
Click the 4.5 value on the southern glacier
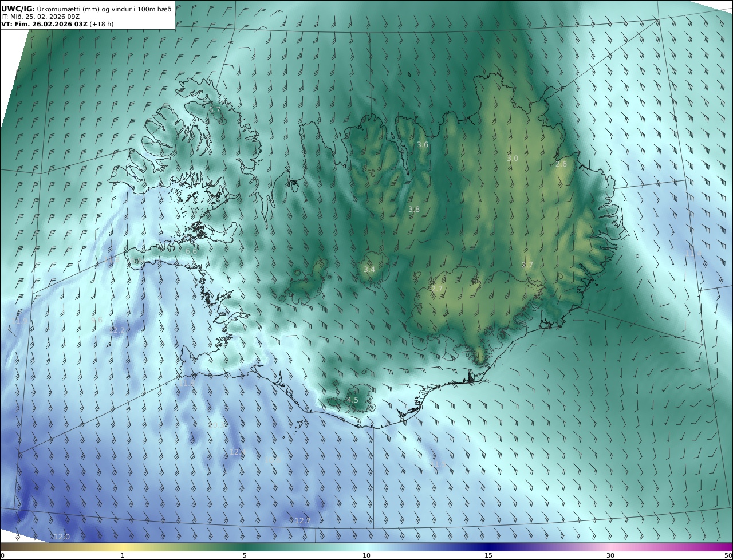tap(353, 400)
